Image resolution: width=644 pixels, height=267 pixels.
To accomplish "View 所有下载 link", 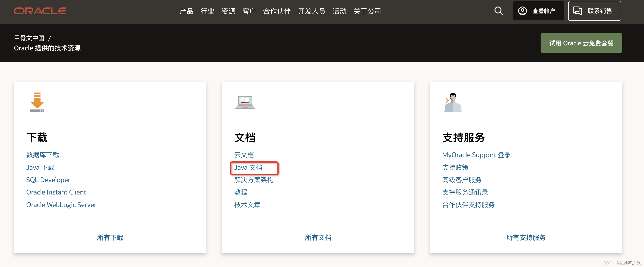I will pos(110,237).
